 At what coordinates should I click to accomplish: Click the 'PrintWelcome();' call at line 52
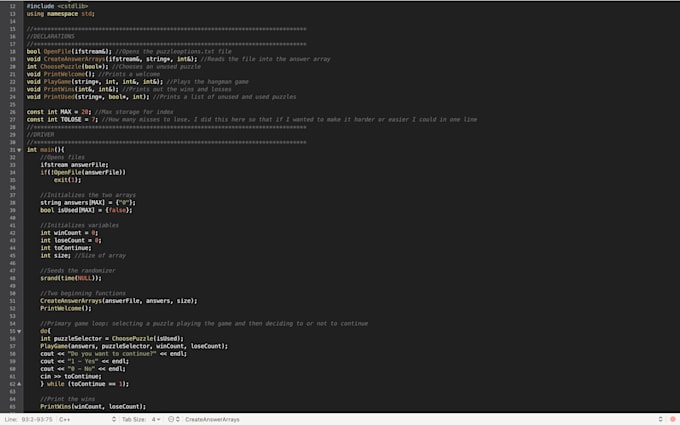pos(66,308)
